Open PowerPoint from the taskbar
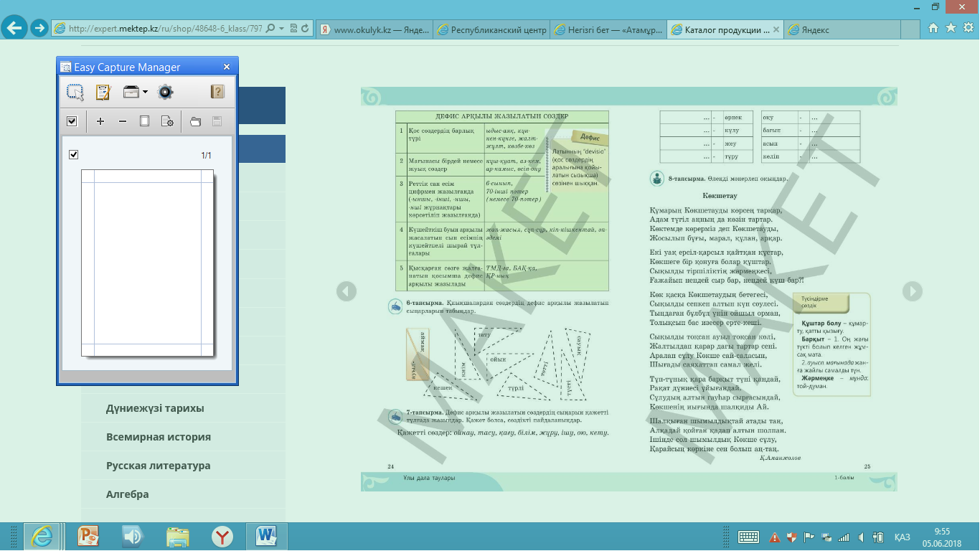This screenshot has width=980, height=551. [89, 537]
